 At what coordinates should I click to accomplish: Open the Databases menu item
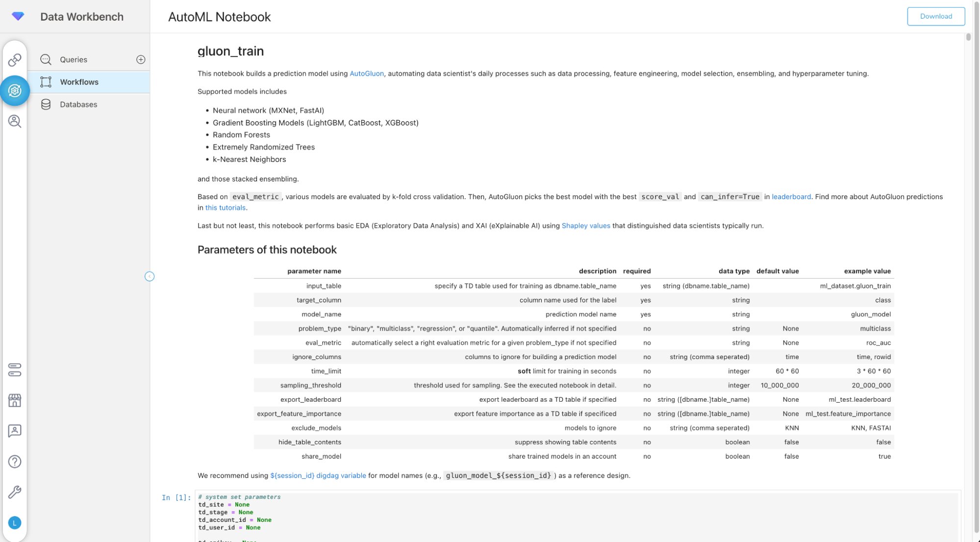point(78,104)
